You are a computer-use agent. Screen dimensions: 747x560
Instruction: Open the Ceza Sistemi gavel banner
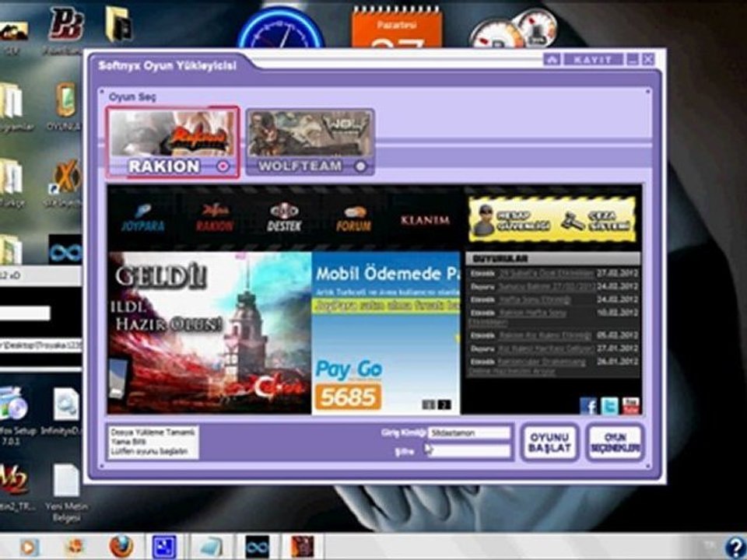click(597, 220)
